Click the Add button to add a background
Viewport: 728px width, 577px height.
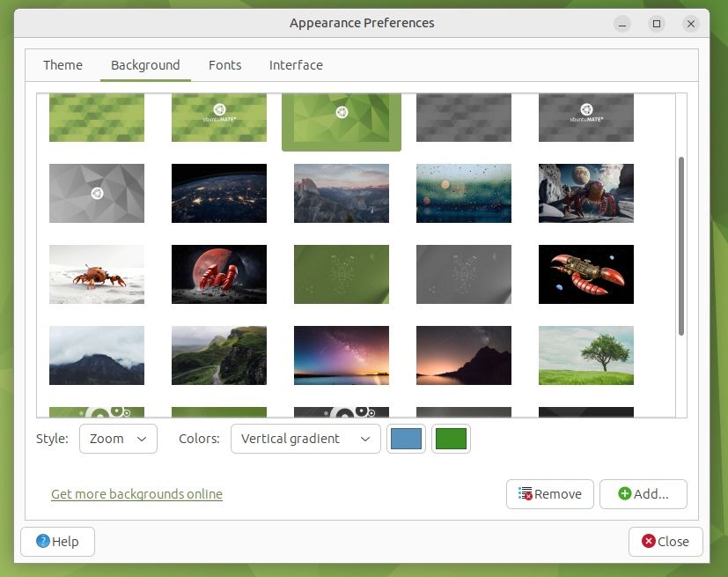pyautogui.click(x=643, y=494)
